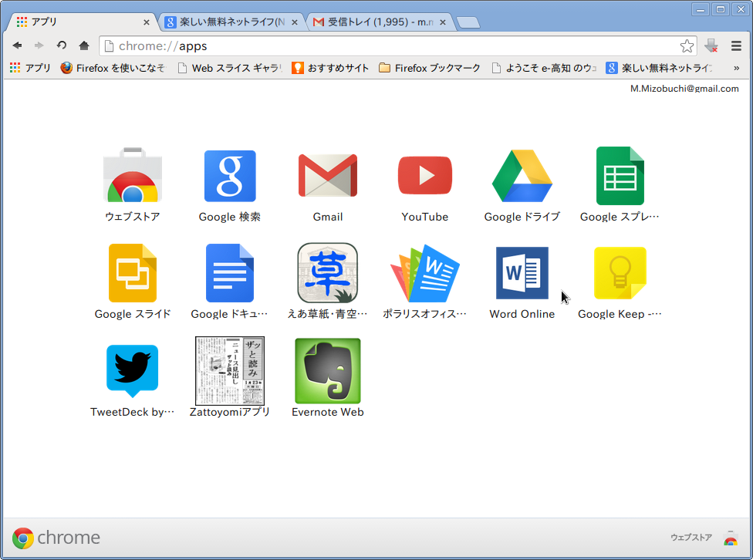Image resolution: width=753 pixels, height=560 pixels.
Task: Open the ようこそ e-高知 bookmark
Action: pos(545,68)
